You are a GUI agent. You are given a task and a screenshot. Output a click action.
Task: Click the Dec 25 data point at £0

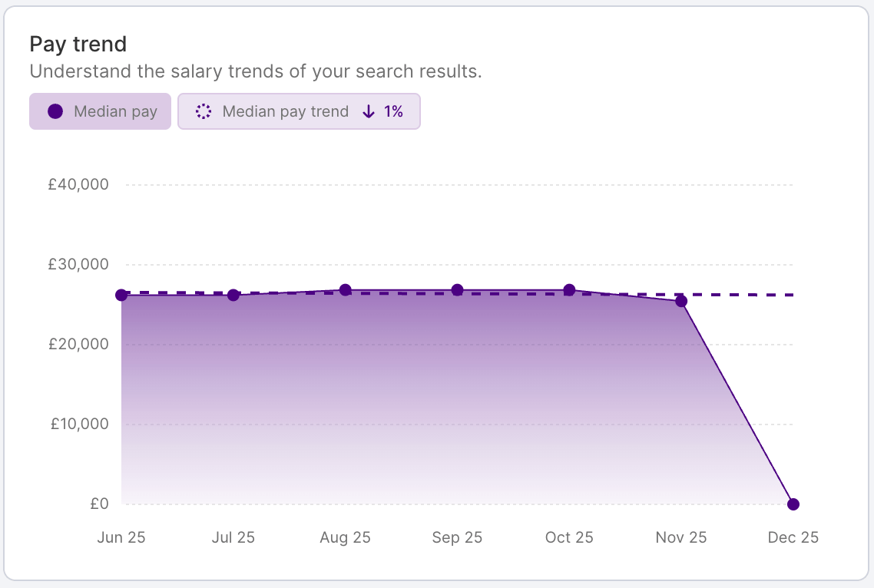pos(793,504)
